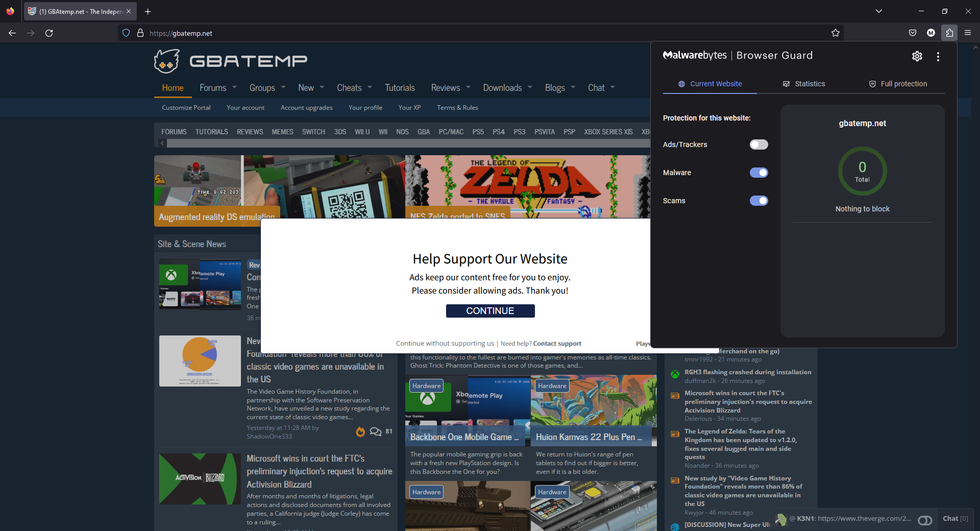Expand the Chat menu dropdown arrow
The image size is (980, 531).
pyautogui.click(x=613, y=87)
